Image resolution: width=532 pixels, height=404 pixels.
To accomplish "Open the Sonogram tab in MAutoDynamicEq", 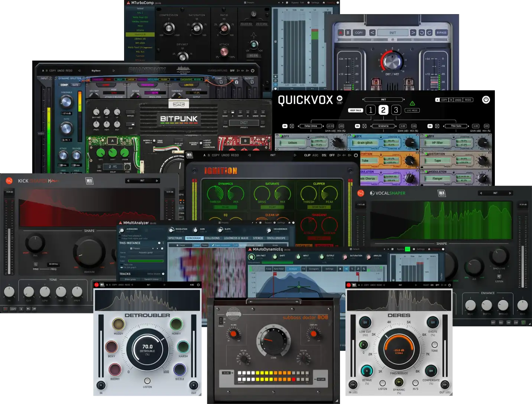I will (314, 269).
